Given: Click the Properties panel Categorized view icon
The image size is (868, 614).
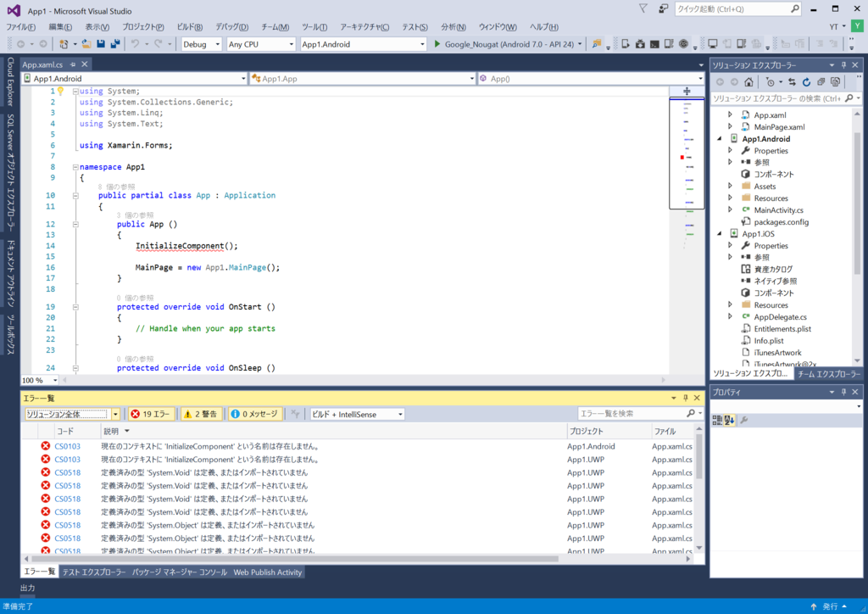Looking at the screenshot, I should point(717,421).
